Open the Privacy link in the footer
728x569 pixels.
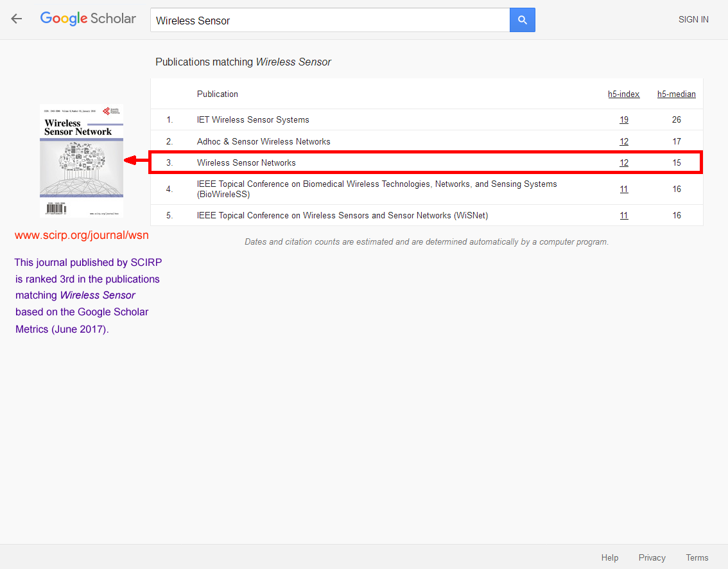[x=652, y=557]
